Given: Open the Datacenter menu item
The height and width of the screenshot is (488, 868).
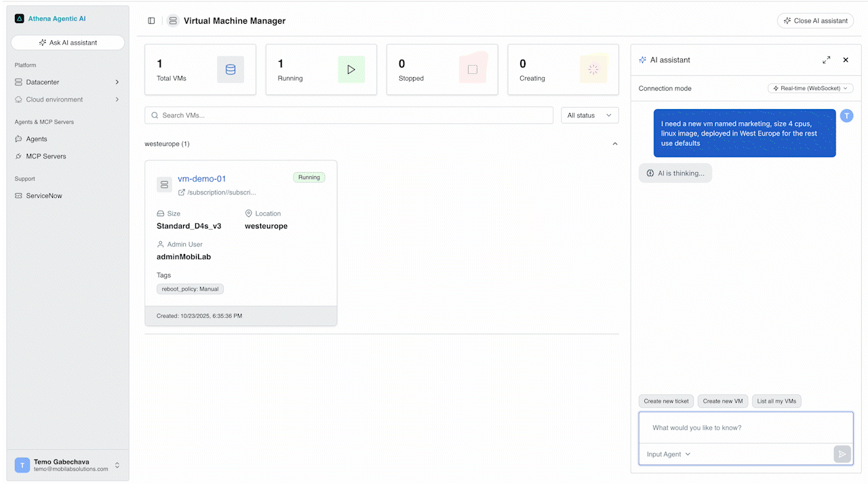Looking at the screenshot, I should click(x=68, y=82).
